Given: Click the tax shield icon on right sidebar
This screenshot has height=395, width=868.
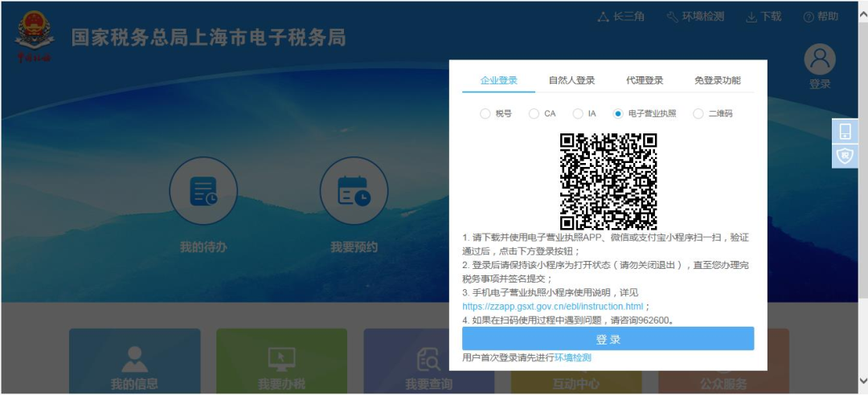Looking at the screenshot, I should click(x=845, y=156).
